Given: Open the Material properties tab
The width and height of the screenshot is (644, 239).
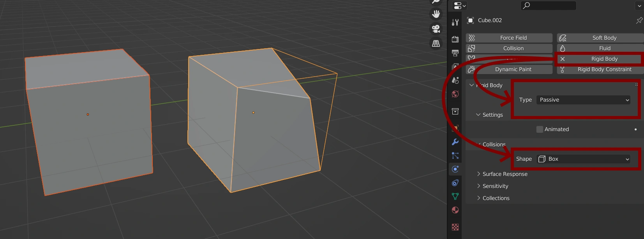Looking at the screenshot, I should 455,210.
